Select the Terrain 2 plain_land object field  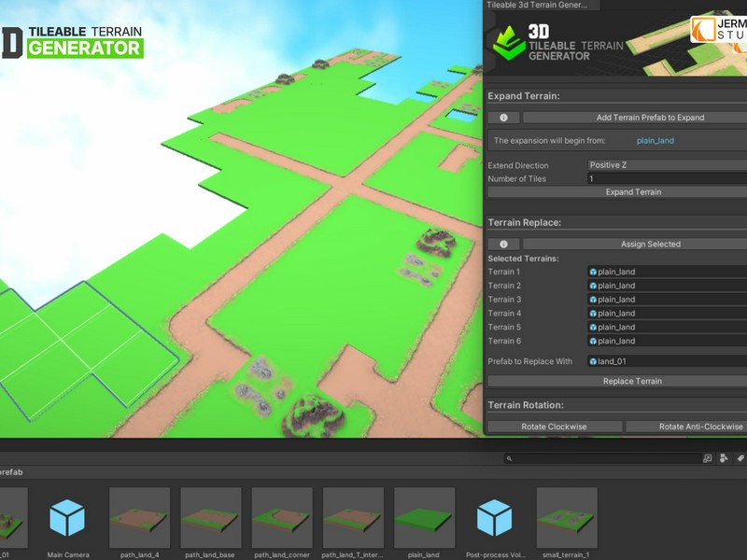[x=667, y=286]
